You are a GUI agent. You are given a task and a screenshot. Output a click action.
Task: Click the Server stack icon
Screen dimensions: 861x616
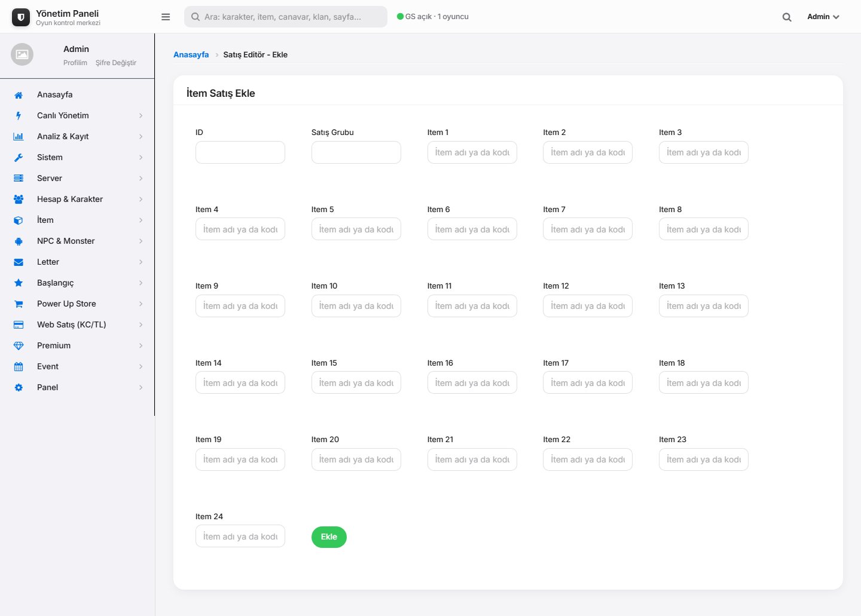pyautogui.click(x=19, y=179)
